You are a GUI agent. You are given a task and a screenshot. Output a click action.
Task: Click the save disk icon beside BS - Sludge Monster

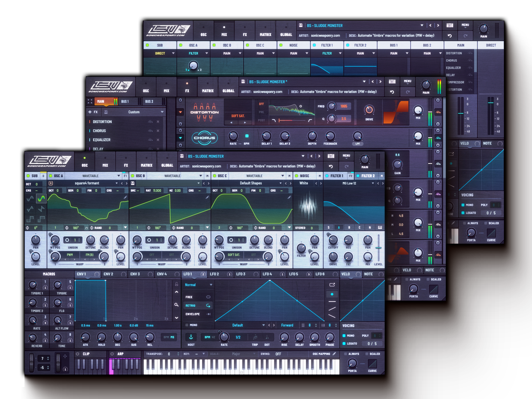(182, 156)
